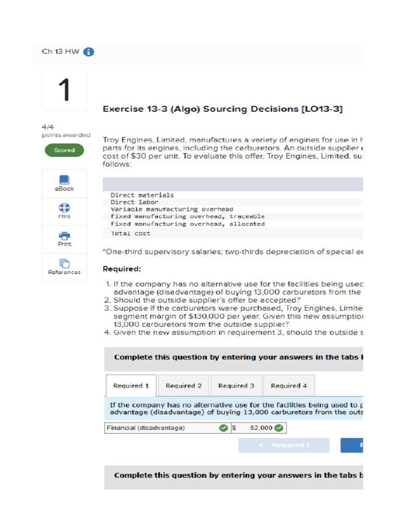
Task: Switch to the Required 3 tab
Action: pyautogui.click(x=236, y=385)
